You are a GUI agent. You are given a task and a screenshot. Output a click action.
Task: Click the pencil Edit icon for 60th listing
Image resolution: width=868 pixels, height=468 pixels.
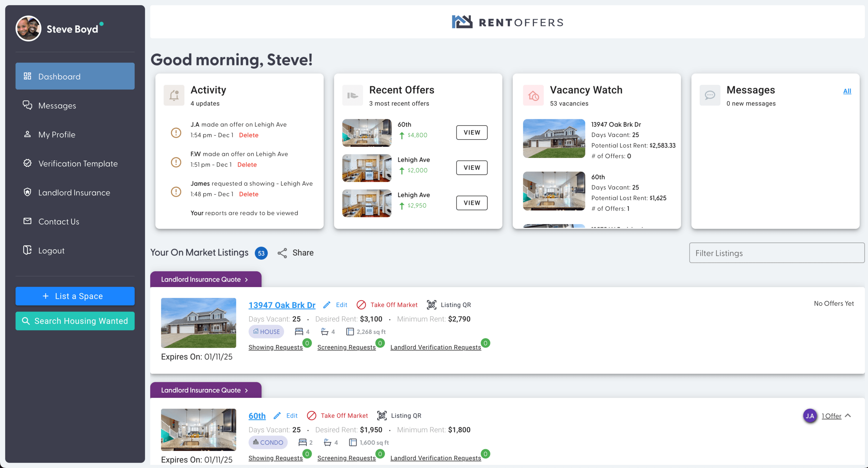coord(277,416)
